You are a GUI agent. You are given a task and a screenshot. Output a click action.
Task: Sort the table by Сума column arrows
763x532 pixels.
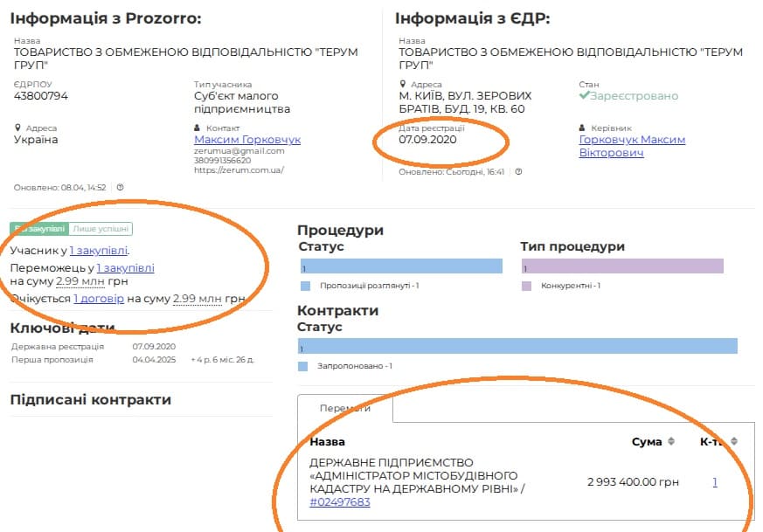pyautogui.click(x=671, y=441)
